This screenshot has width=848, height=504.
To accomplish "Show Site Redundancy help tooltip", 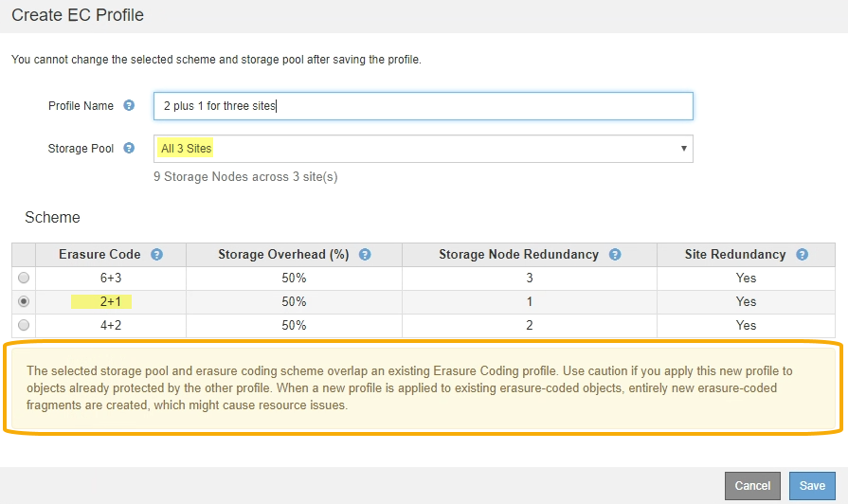I will (803, 255).
